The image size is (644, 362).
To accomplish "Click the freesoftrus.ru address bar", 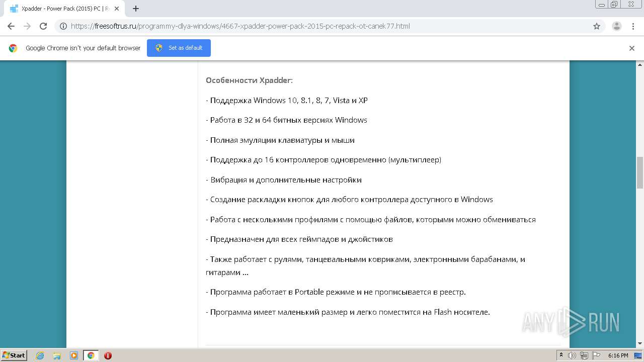I will (322, 26).
